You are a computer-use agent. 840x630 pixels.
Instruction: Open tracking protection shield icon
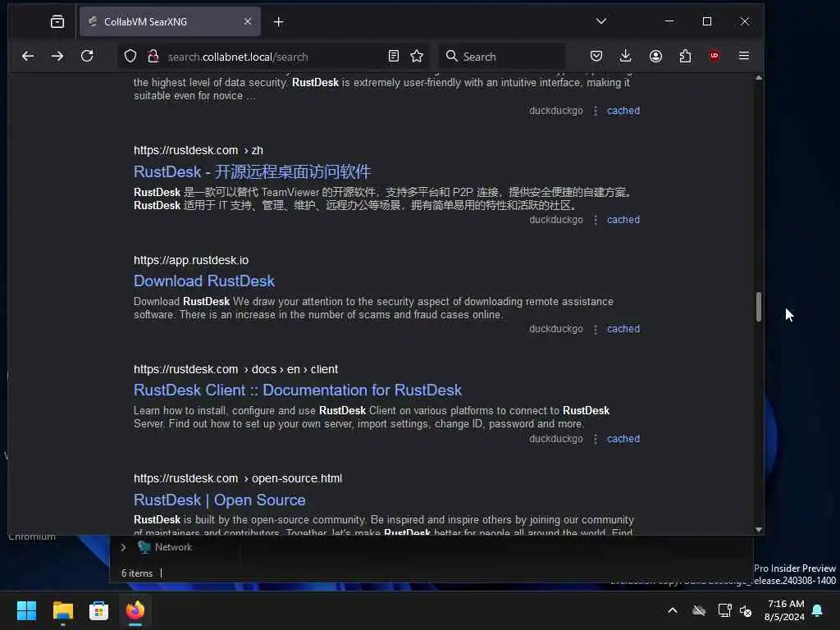pos(130,57)
